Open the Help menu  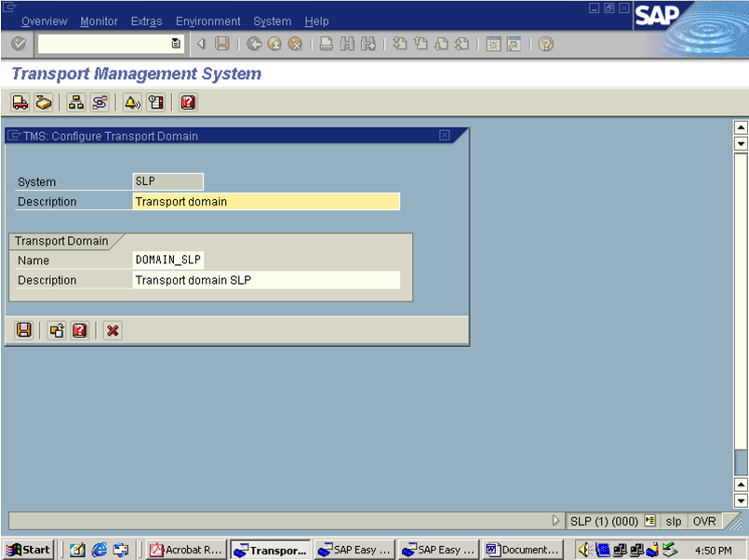315,20
